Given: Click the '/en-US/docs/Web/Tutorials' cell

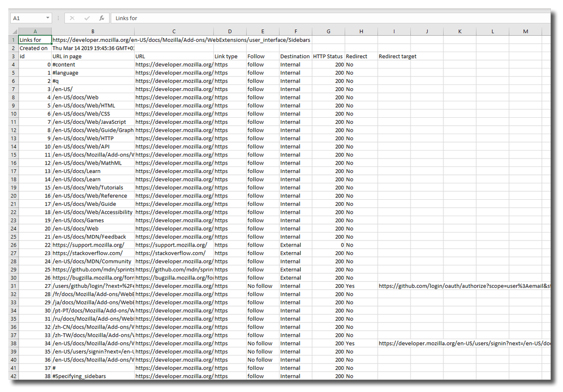Looking at the screenshot, I should tap(93, 188).
